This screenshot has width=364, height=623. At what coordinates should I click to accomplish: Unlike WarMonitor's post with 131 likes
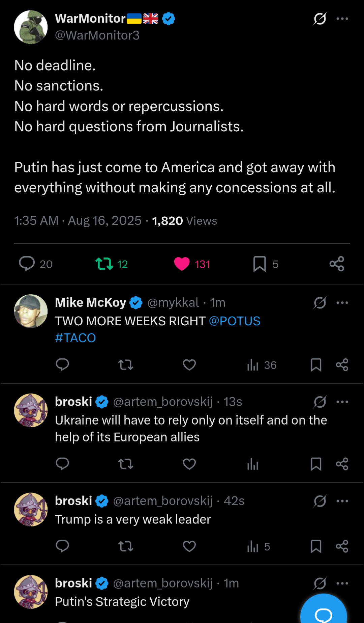(x=182, y=264)
